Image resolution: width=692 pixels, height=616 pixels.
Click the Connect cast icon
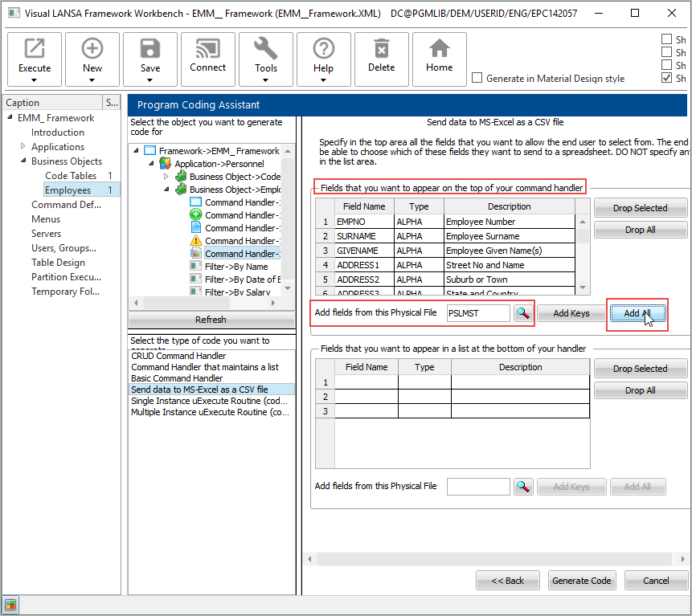(207, 50)
